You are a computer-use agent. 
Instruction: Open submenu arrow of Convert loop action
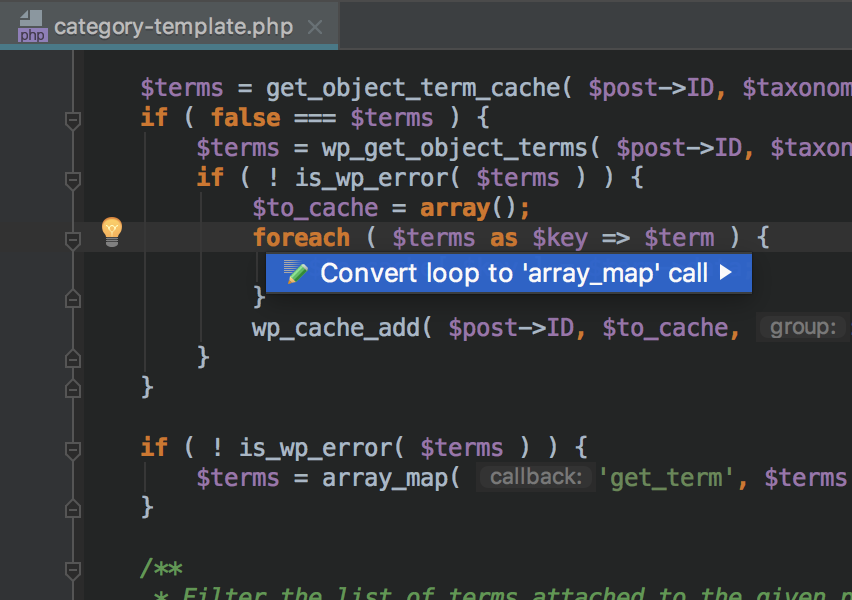pyautogui.click(x=725, y=272)
